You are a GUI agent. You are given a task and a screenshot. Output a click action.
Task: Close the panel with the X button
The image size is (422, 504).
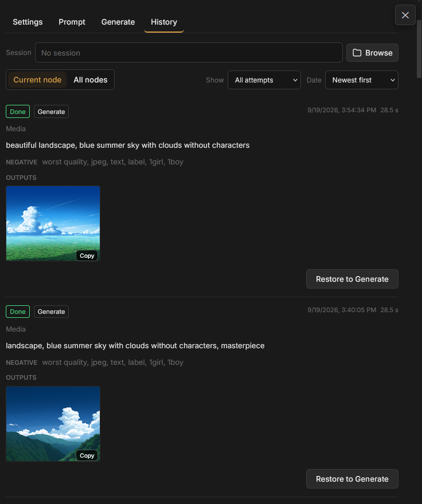pos(405,15)
